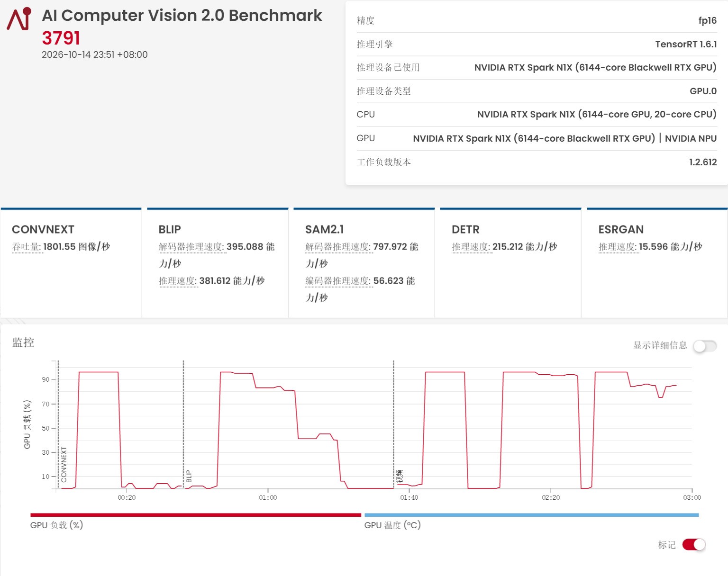Click the AI Computer Vision 2.0 Benchmark title
The image size is (728, 576).
pyautogui.click(x=182, y=16)
